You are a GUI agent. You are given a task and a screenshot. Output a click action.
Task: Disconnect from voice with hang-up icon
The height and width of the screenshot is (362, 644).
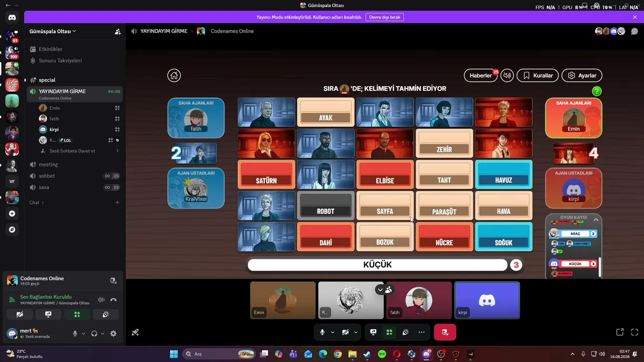113,300
